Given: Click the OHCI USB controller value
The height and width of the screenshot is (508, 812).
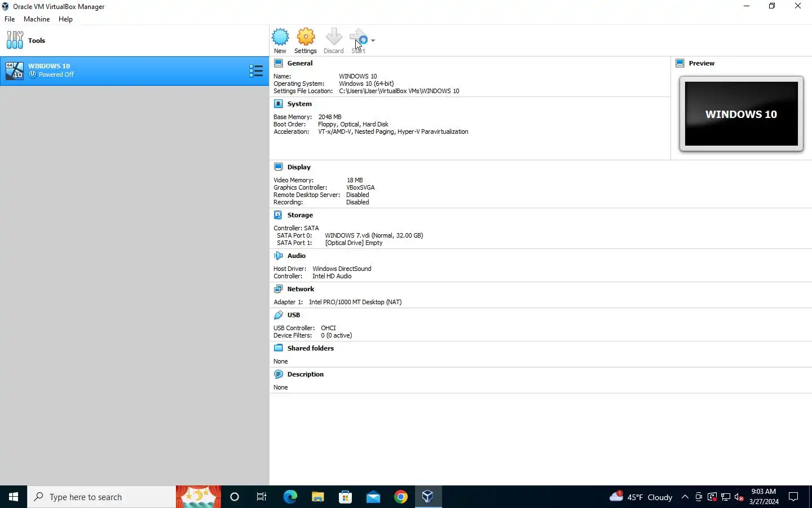Looking at the screenshot, I should point(328,328).
